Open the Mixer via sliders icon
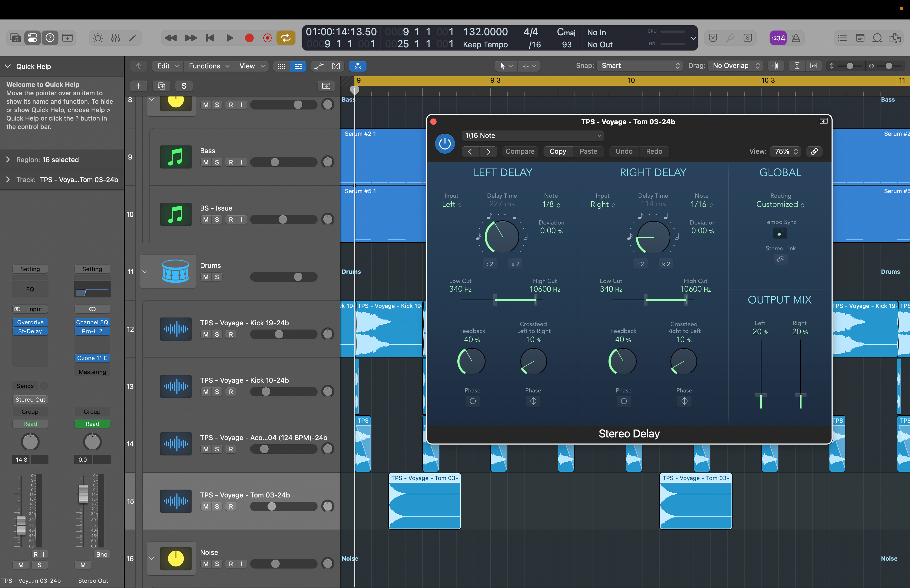The width and height of the screenshot is (910, 588). pos(115,38)
